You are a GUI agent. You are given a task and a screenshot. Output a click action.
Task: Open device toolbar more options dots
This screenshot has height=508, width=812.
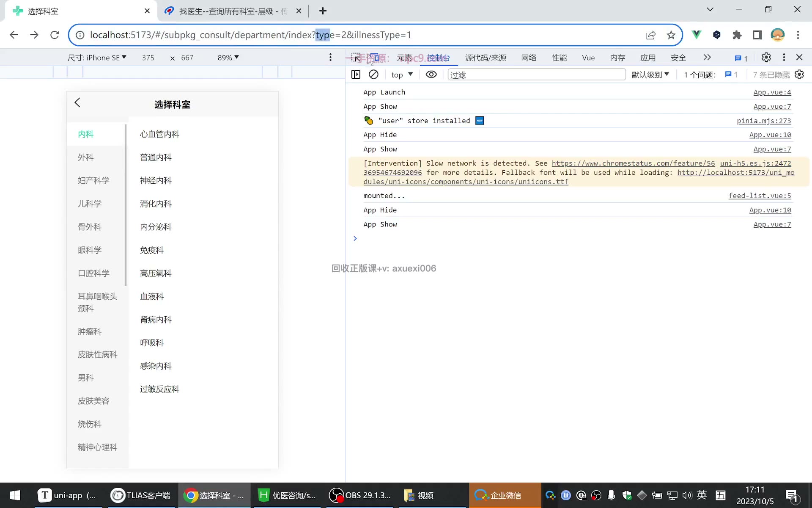[331, 57]
